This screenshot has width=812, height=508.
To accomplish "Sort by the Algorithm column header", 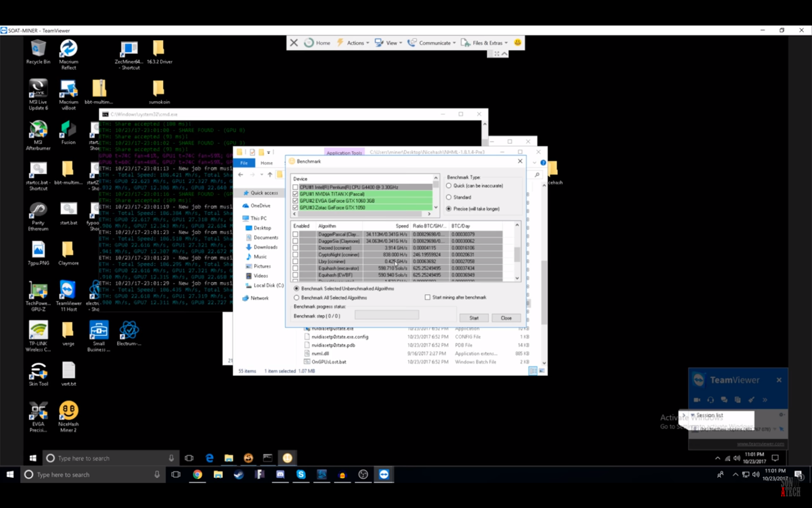I will (327, 226).
